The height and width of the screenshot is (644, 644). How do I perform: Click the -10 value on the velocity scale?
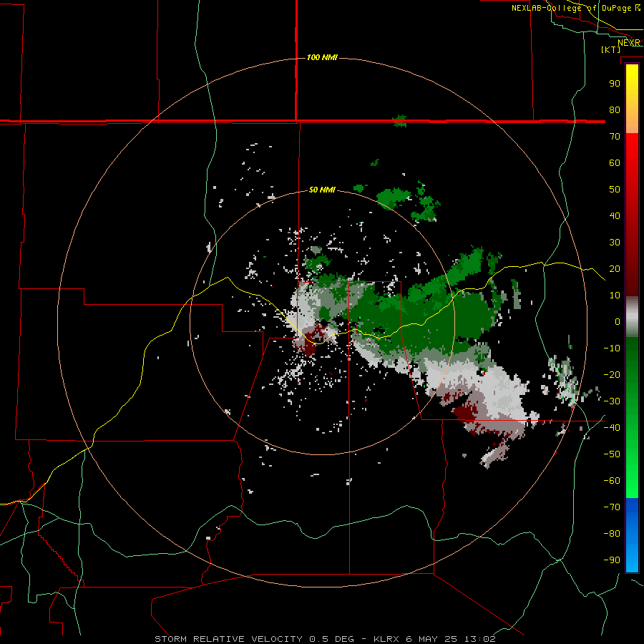(612, 348)
